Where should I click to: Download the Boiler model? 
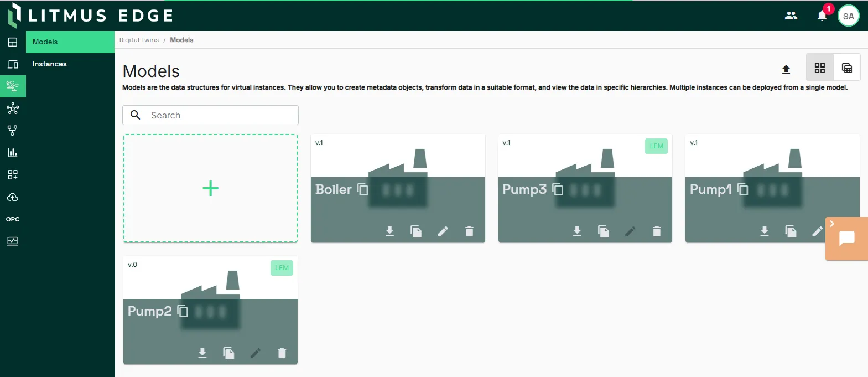[x=390, y=231]
